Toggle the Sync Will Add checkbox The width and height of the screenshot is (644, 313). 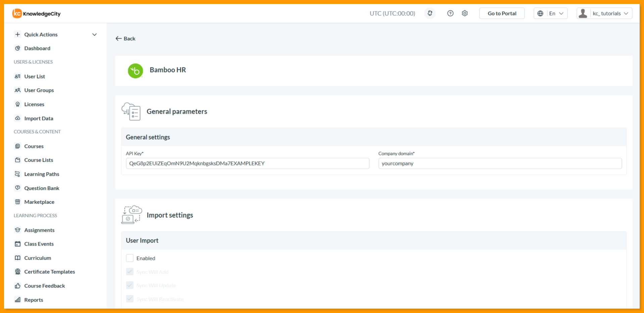pos(130,272)
